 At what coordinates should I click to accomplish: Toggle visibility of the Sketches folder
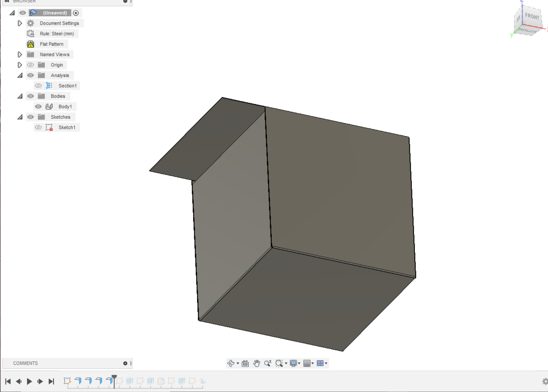coord(30,117)
